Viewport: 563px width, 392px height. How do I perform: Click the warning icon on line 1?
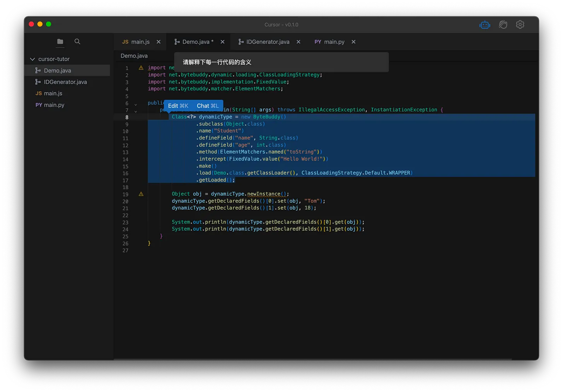point(141,68)
